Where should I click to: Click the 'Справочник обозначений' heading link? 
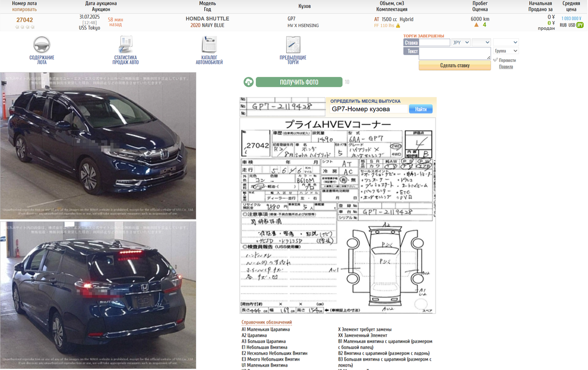pyautogui.click(x=267, y=322)
